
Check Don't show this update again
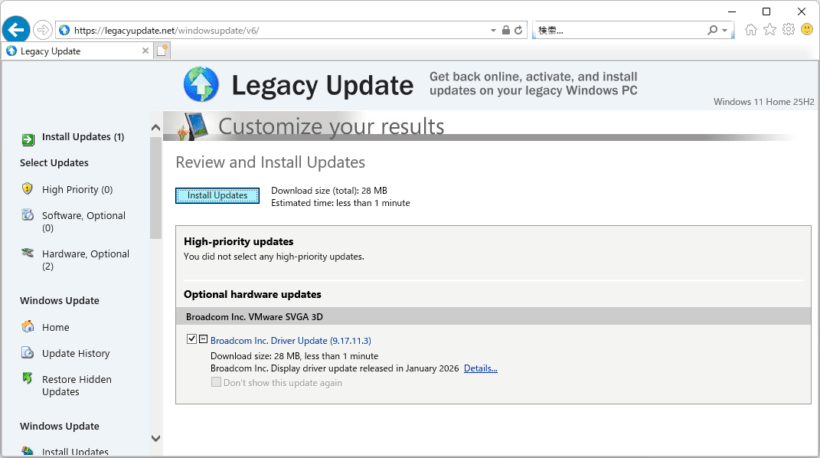coord(216,382)
